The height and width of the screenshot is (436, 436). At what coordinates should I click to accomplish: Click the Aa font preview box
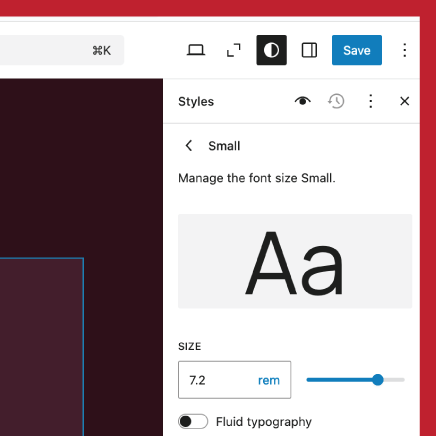[x=295, y=261]
